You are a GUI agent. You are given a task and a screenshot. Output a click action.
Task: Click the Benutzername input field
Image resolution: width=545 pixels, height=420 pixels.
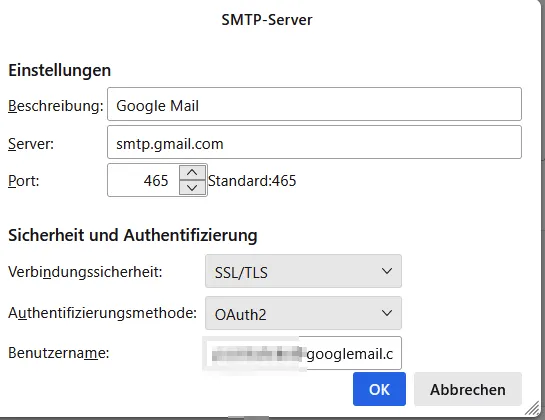(x=302, y=353)
